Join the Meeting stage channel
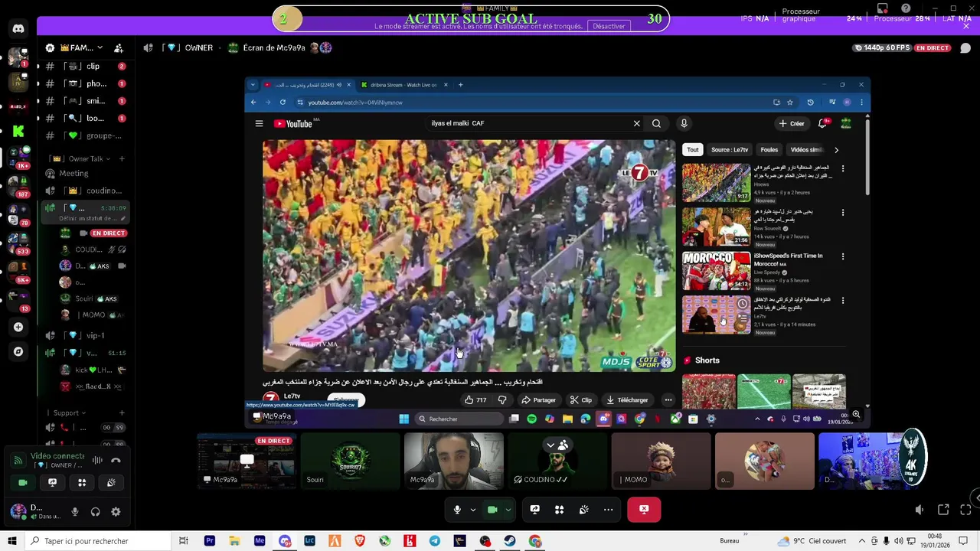980x551 pixels. coord(84,173)
